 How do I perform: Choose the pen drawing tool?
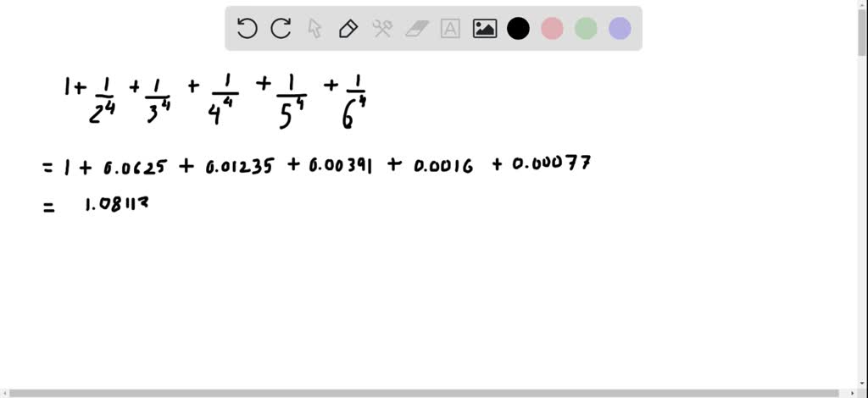coord(348,28)
